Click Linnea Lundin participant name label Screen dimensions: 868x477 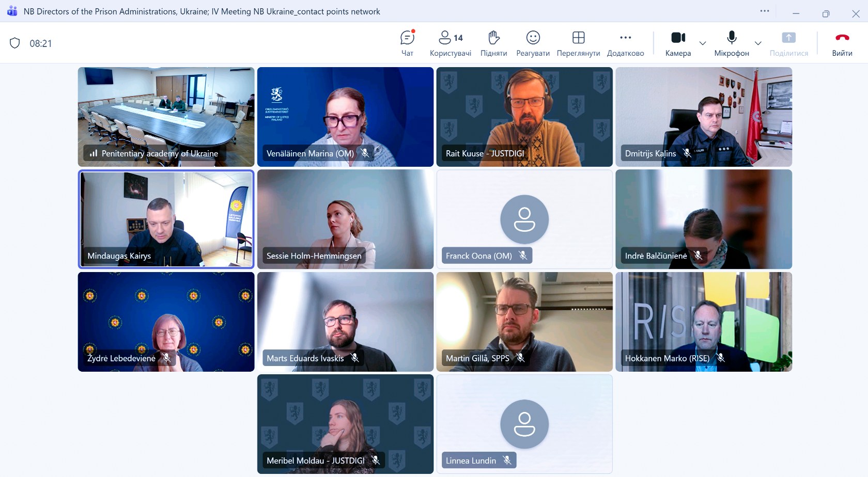pos(471,460)
